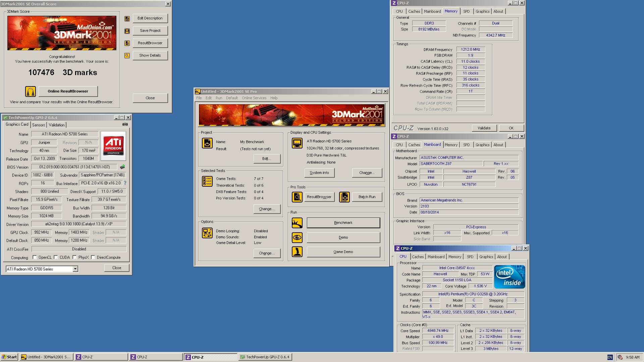Click the Bus Interface question mark icon

(x=125, y=183)
